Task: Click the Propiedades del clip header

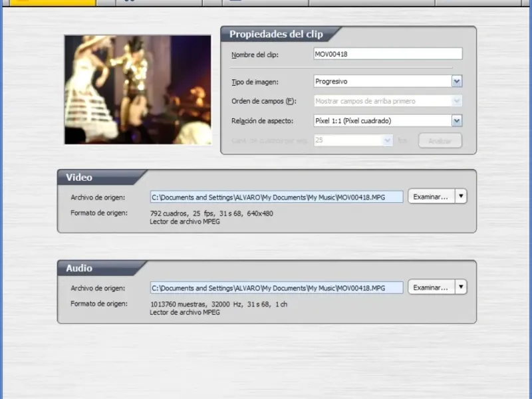Action: (x=276, y=35)
